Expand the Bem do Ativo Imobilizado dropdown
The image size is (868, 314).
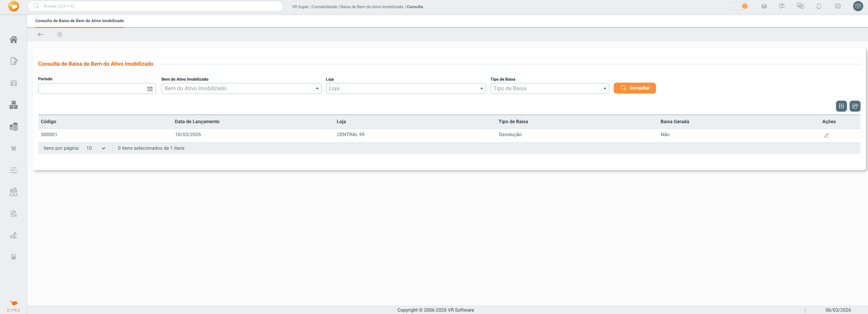317,89
